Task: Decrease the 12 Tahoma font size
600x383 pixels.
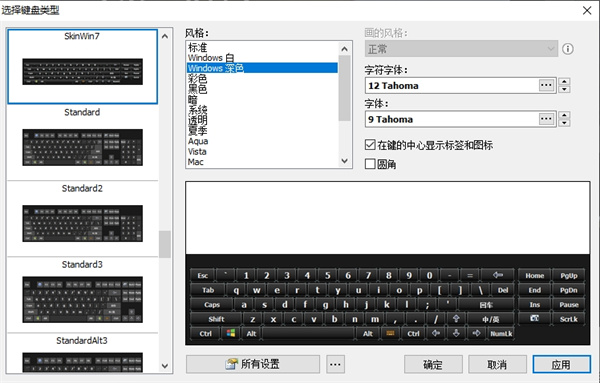Action: (x=564, y=89)
